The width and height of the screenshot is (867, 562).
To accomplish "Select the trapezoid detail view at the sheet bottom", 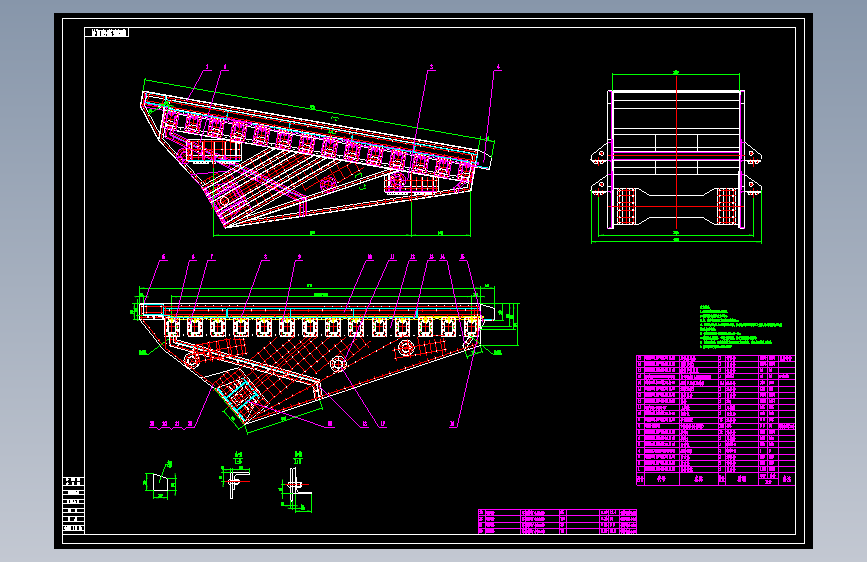I will click(160, 480).
